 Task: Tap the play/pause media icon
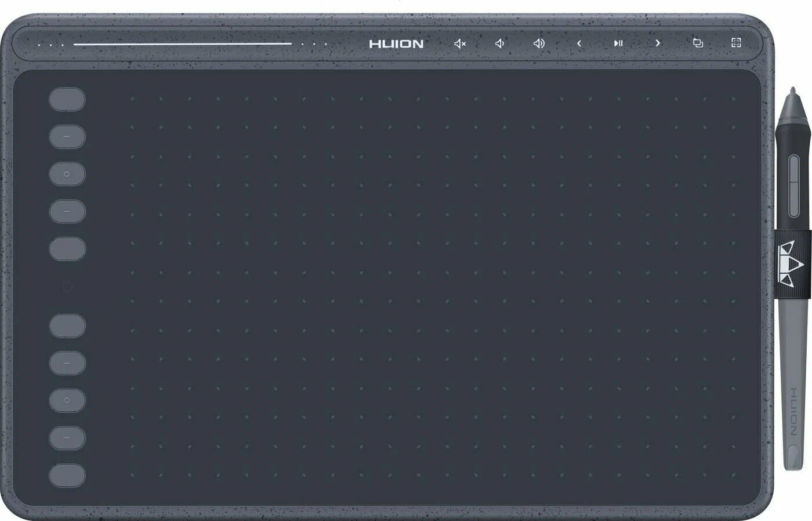(x=618, y=43)
